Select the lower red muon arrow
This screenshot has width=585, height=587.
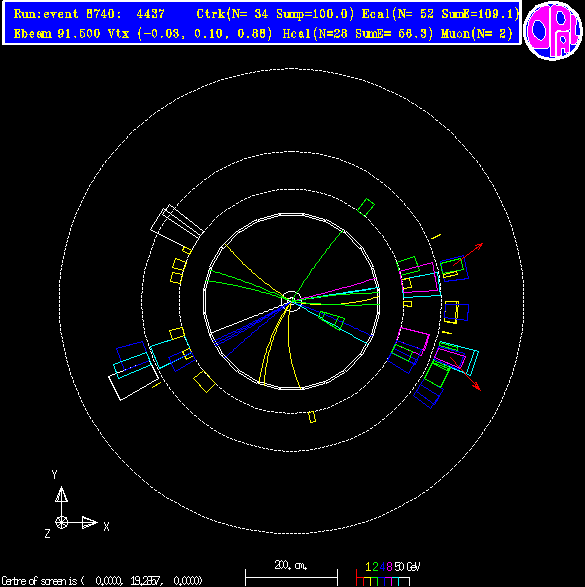(x=465, y=374)
